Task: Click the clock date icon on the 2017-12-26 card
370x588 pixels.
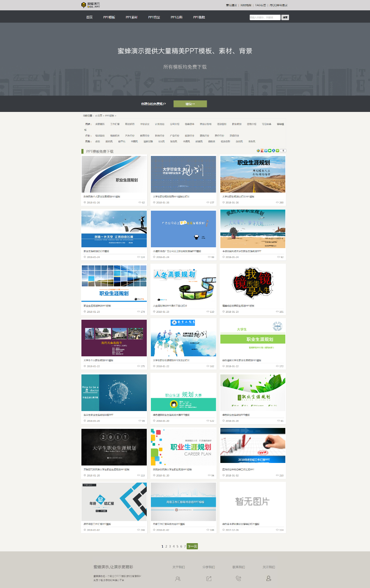Action: tap(224, 530)
